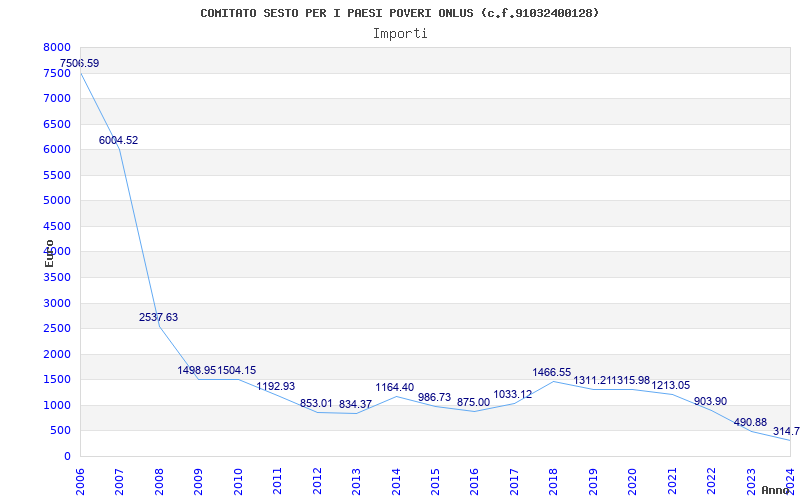Screen dimensions: 800x500
Task: Click the x-axis year 2023
Action: (x=751, y=482)
